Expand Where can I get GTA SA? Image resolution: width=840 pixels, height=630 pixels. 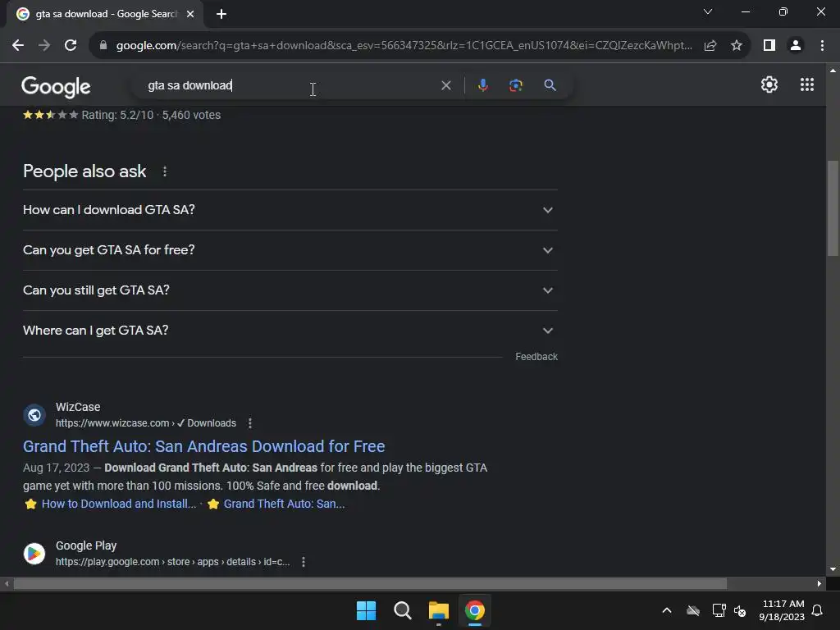[x=290, y=331]
